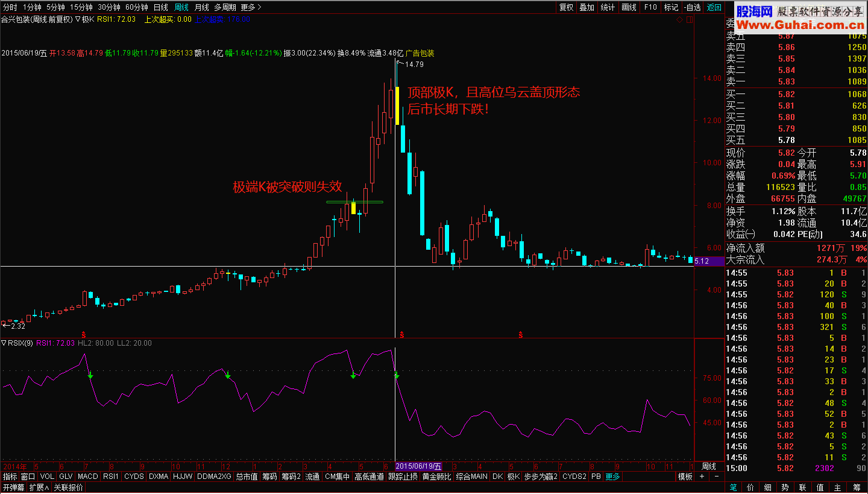The width and height of the screenshot is (868, 494).
Task: Click 开弹幕 to enable bullet comments
Action: click(x=14, y=487)
